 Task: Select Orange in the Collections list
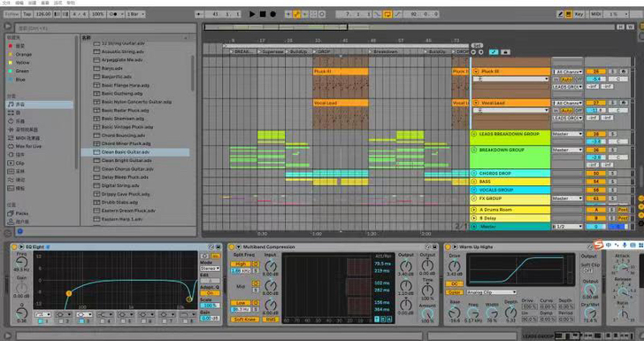[23, 54]
